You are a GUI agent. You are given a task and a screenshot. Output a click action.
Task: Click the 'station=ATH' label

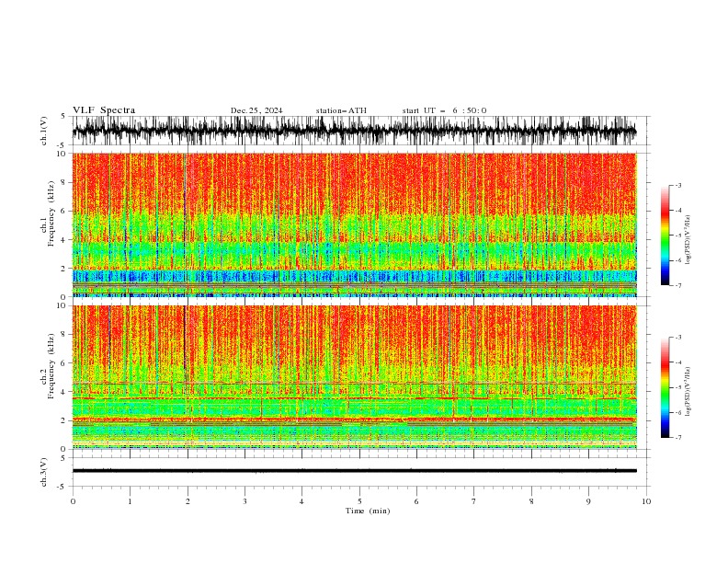pos(341,110)
